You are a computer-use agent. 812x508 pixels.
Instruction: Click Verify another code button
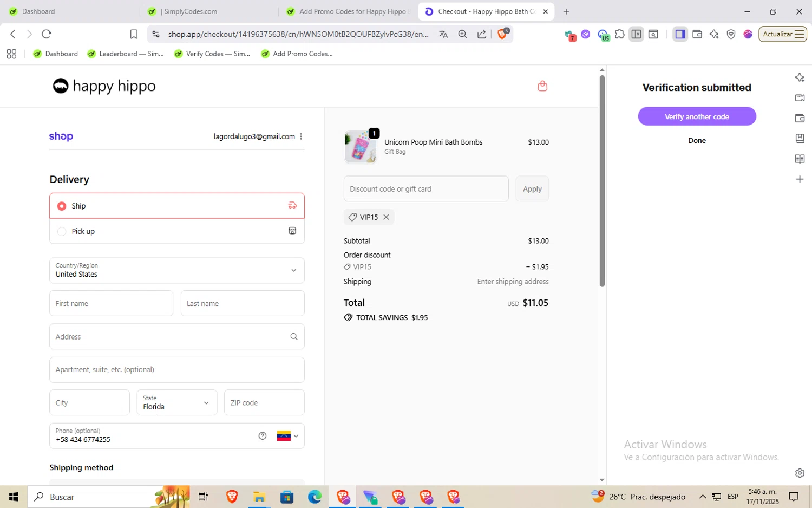(697, 116)
